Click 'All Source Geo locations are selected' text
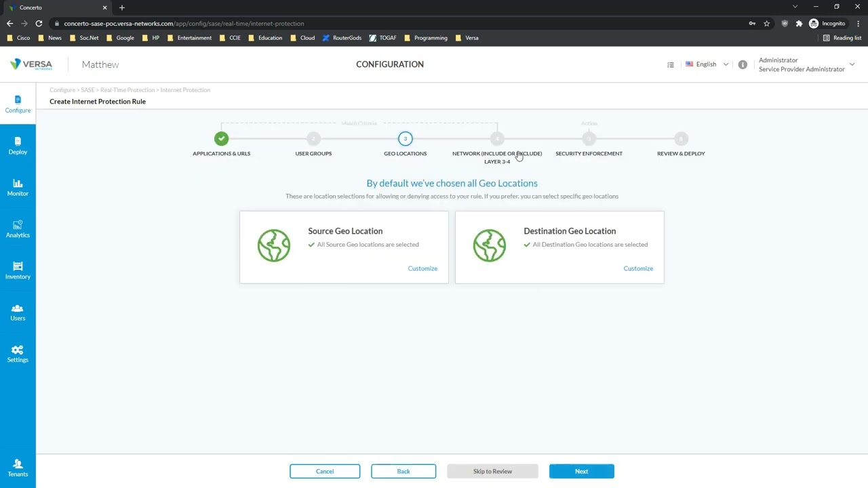The image size is (868, 488). coord(368,245)
